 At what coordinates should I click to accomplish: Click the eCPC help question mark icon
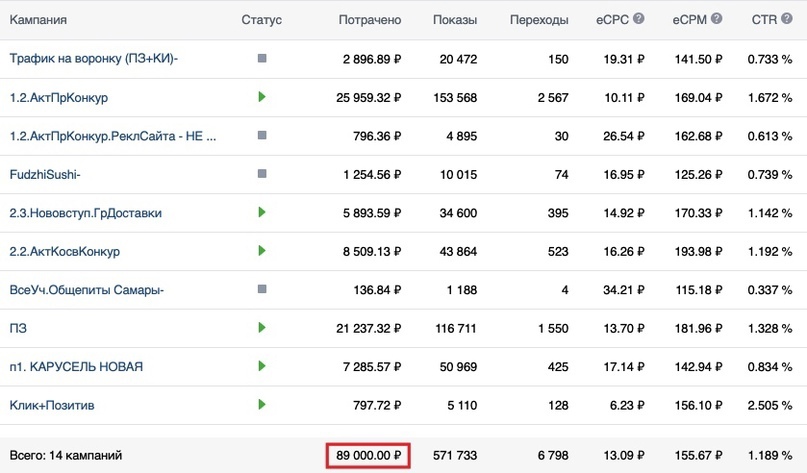click(639, 19)
